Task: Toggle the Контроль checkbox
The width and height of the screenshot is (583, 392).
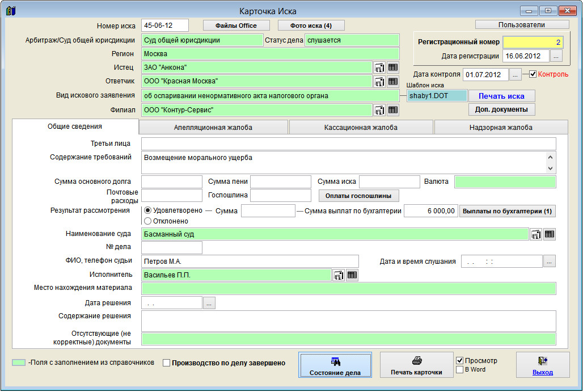Action: tap(533, 74)
